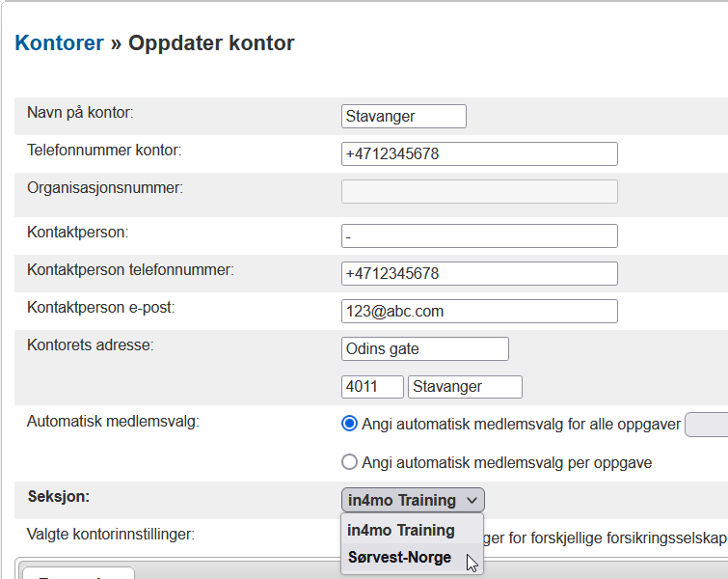Click the Valgte kontorinnstillinger label

(111, 533)
